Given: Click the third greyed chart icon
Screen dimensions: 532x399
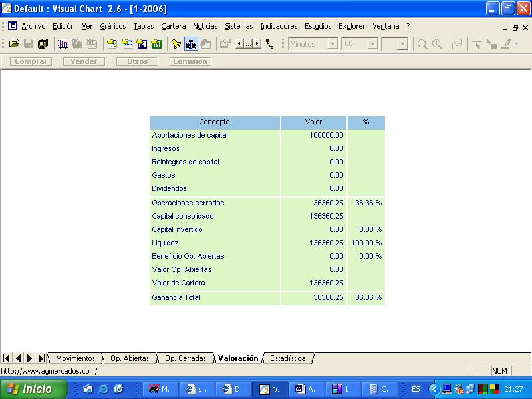Looking at the screenshot, I should click(x=92, y=44).
